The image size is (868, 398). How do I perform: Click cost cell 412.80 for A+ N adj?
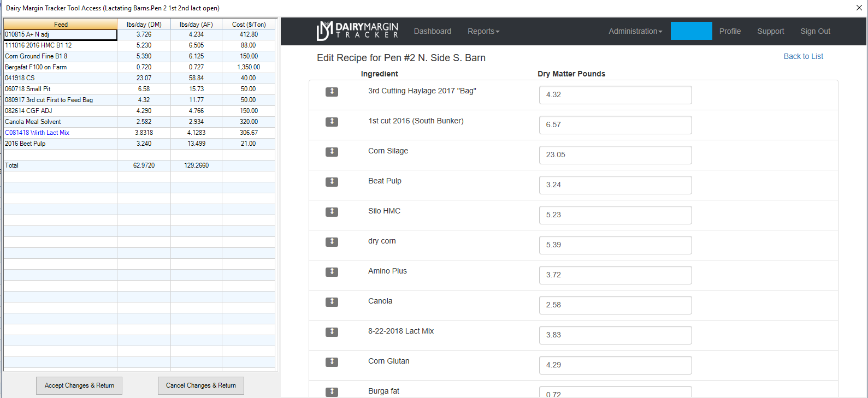249,34
